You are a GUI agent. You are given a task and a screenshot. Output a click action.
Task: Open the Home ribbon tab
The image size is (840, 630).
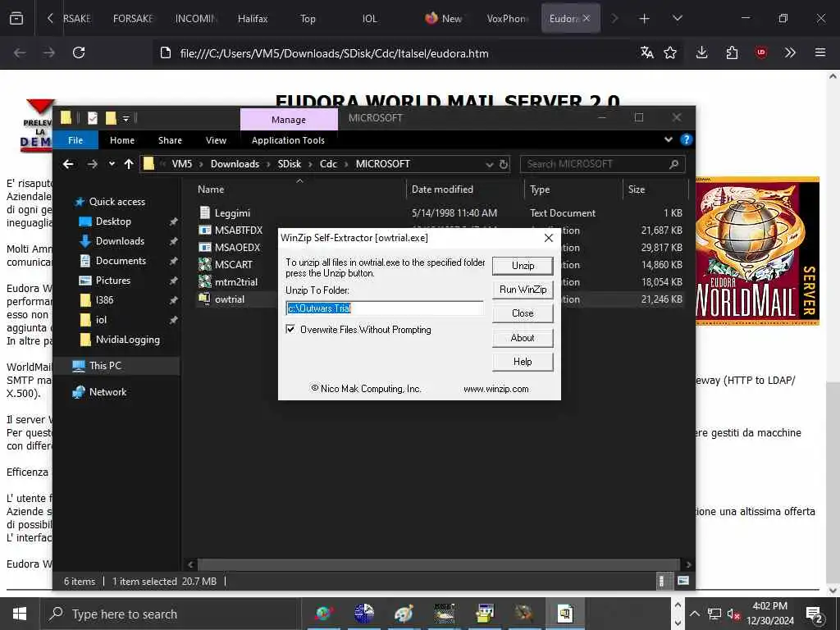pos(122,140)
